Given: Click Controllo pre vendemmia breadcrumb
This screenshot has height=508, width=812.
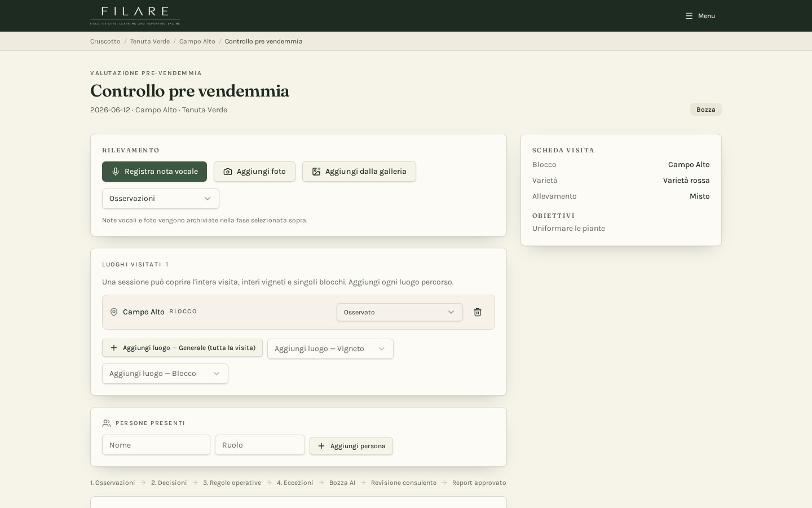Looking at the screenshot, I should click(x=263, y=41).
